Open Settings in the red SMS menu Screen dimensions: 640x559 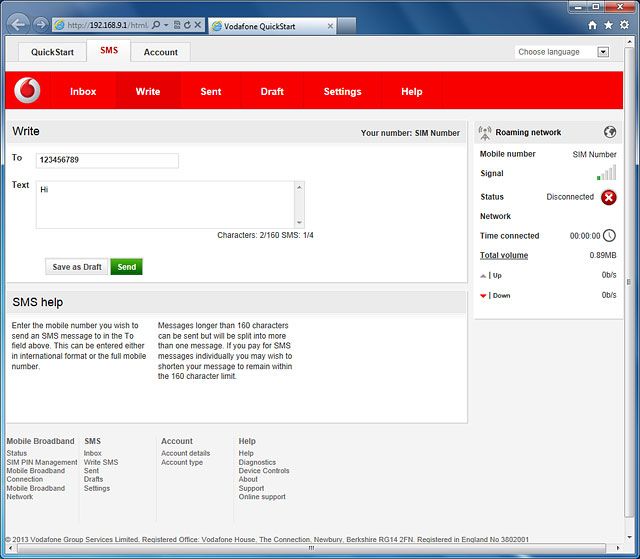(342, 91)
